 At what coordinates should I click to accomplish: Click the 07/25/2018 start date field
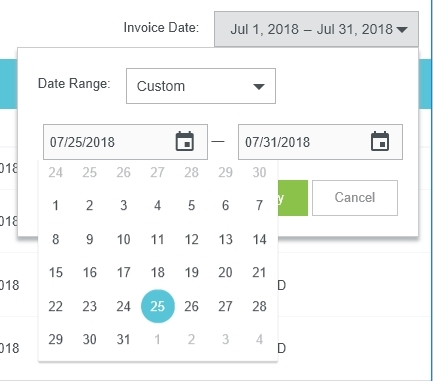click(x=125, y=142)
